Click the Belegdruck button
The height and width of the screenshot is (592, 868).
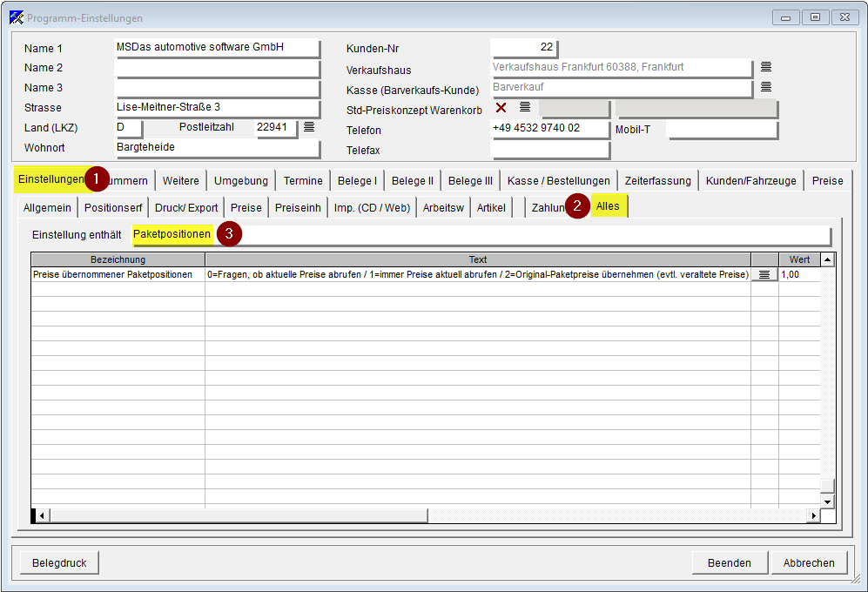point(59,563)
